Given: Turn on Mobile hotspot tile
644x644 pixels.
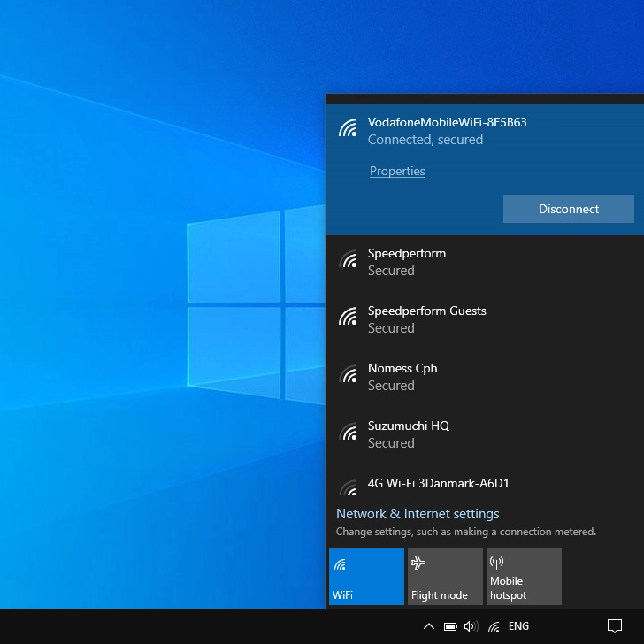Looking at the screenshot, I should click(x=524, y=577).
